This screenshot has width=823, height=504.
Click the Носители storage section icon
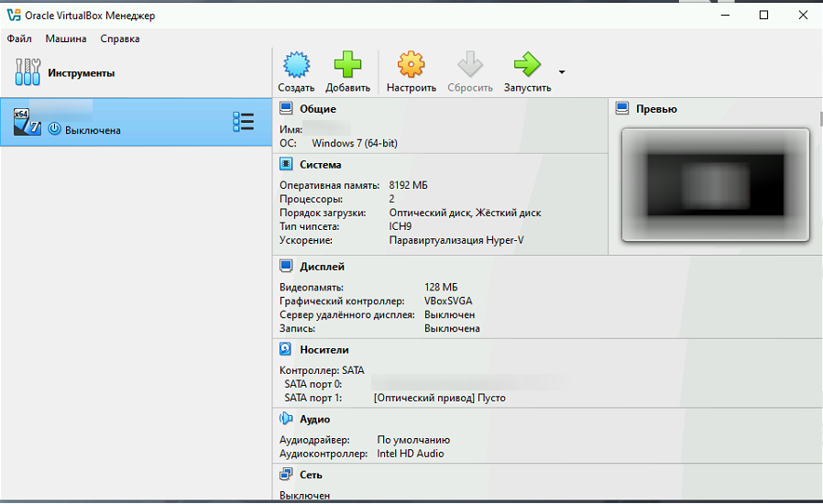click(x=286, y=349)
